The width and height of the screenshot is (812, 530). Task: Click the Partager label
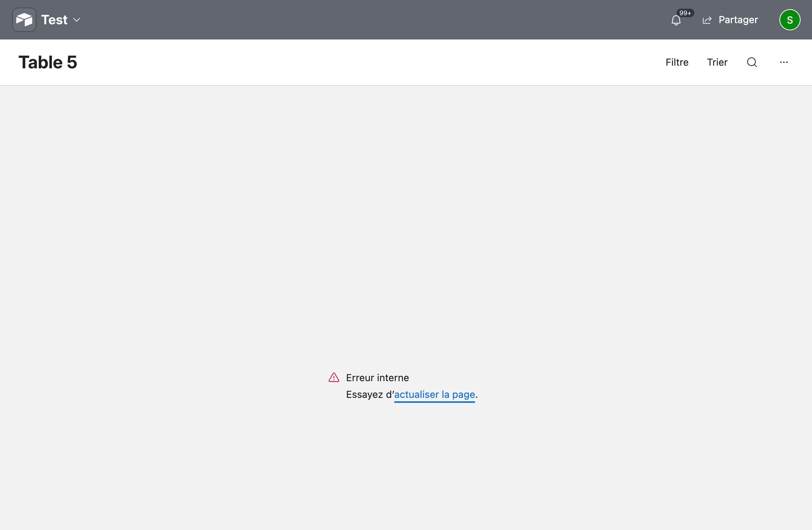click(738, 20)
